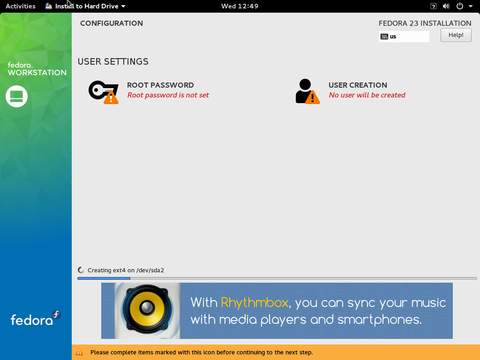480x360 pixels.
Task: Click the Fedora Workstation laptop icon
Action: point(17,97)
